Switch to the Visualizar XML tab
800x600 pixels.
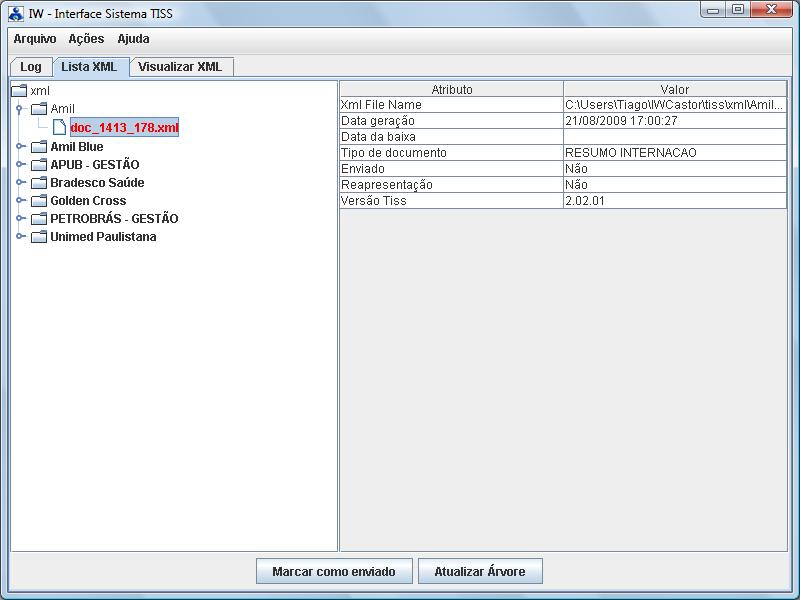(180, 67)
